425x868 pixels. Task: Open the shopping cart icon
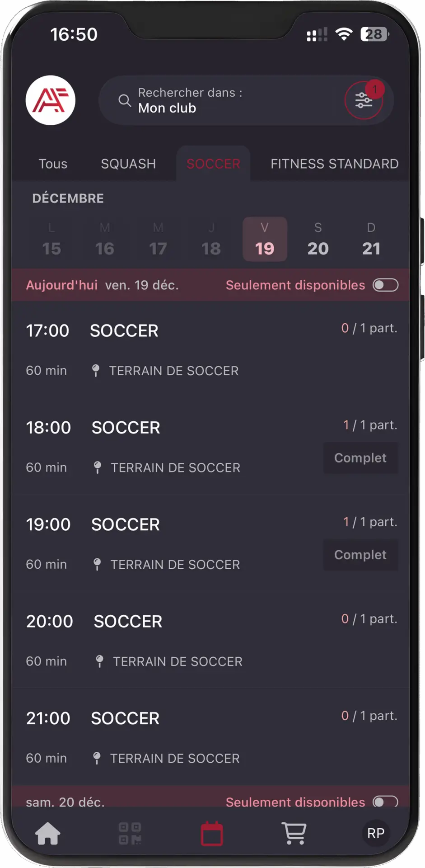pos(294,834)
